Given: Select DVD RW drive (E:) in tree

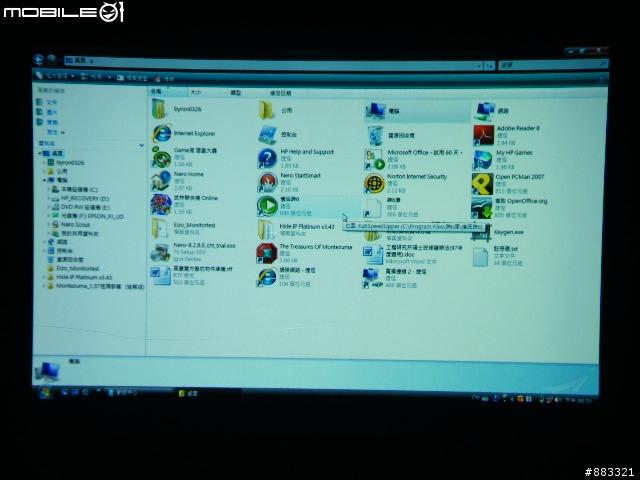Looking at the screenshot, I should (x=81, y=207).
